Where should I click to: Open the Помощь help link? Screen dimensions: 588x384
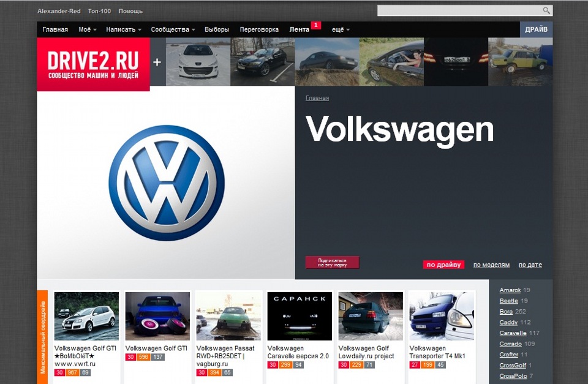point(130,11)
